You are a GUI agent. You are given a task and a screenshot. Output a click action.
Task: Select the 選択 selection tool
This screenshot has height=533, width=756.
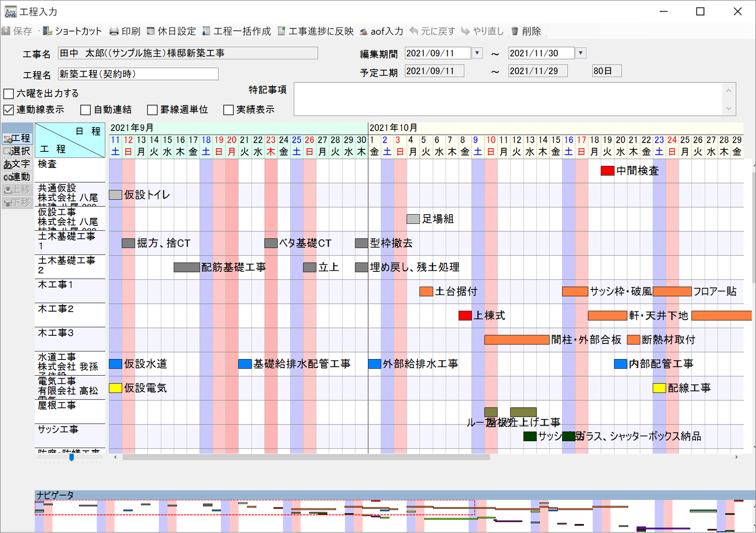[x=17, y=151]
